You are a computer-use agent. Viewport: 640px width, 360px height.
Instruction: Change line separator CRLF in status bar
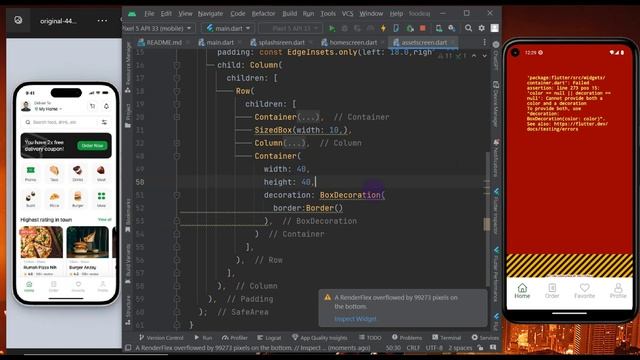click(413, 348)
